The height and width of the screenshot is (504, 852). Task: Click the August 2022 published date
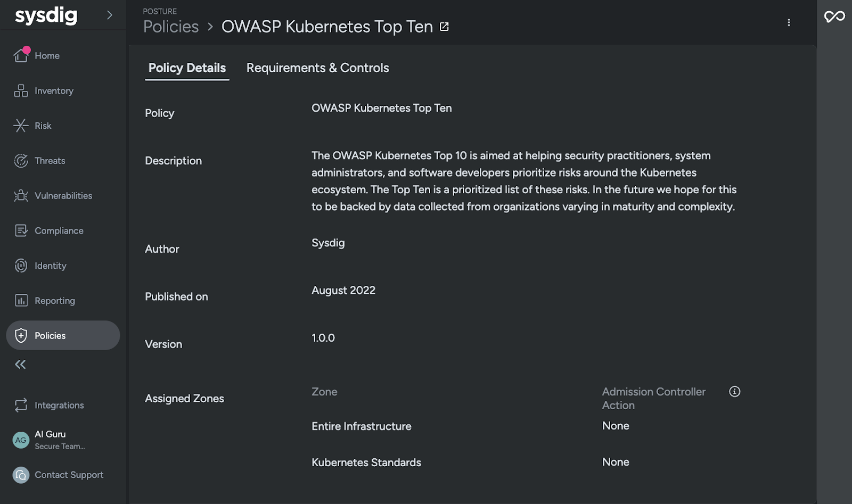pyautogui.click(x=343, y=291)
